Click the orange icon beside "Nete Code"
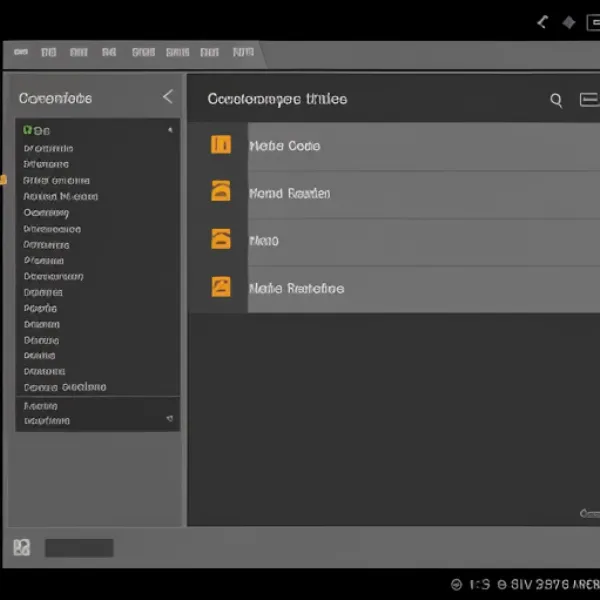This screenshot has height=600, width=600. pos(221,144)
